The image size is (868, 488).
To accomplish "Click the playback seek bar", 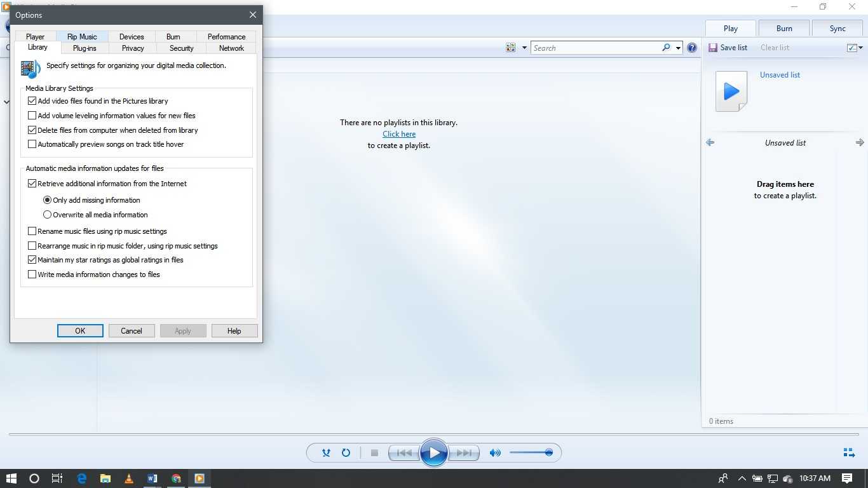I will click(x=434, y=435).
